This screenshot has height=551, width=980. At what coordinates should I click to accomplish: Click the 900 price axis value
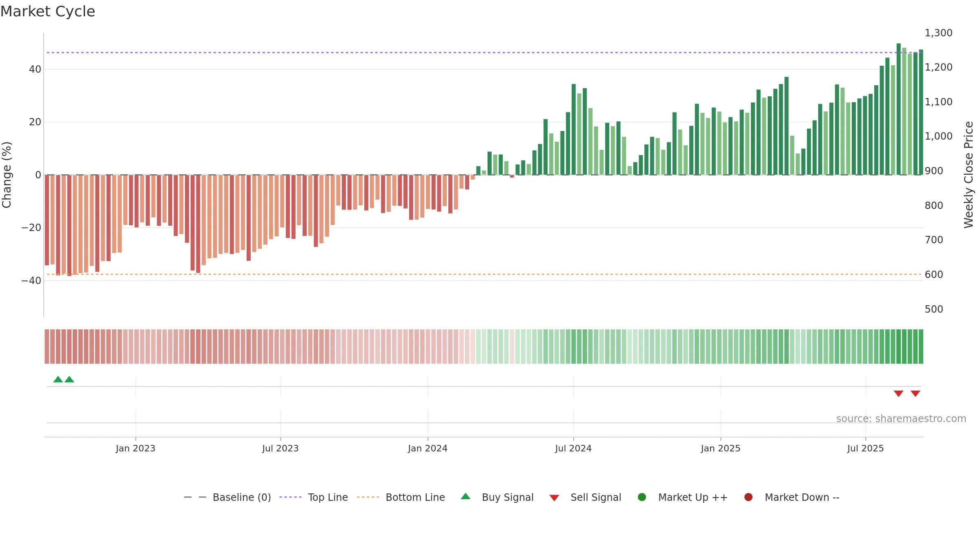click(934, 171)
